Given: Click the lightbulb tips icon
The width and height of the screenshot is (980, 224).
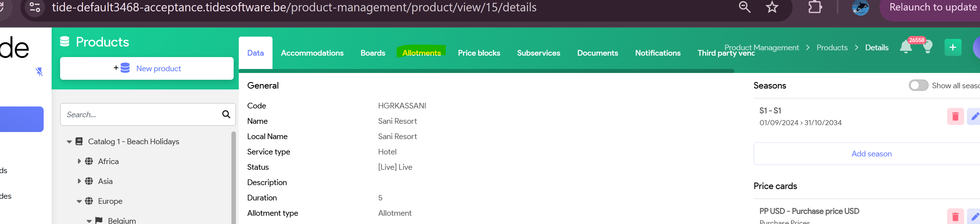Looking at the screenshot, I should pos(928,48).
